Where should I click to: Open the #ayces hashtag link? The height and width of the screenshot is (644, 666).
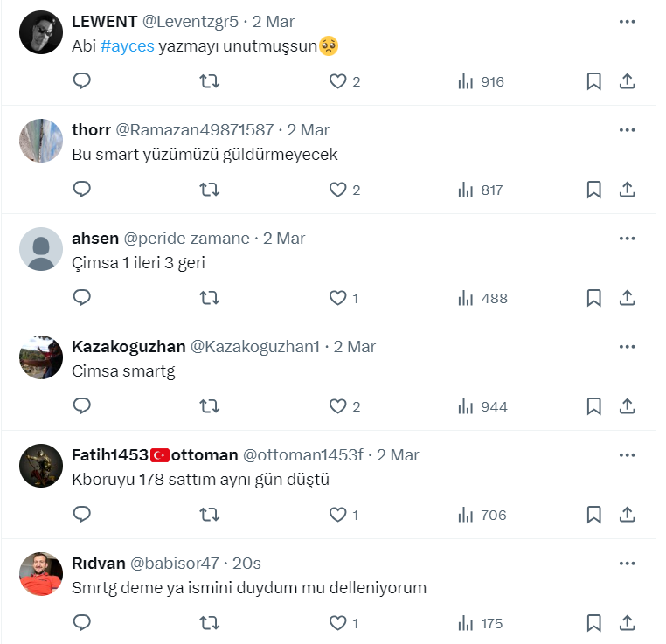[127, 45]
